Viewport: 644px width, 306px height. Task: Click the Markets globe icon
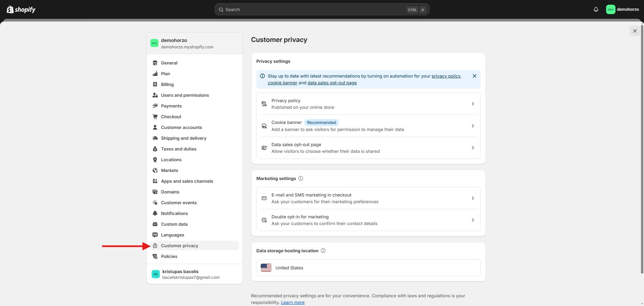tap(155, 170)
